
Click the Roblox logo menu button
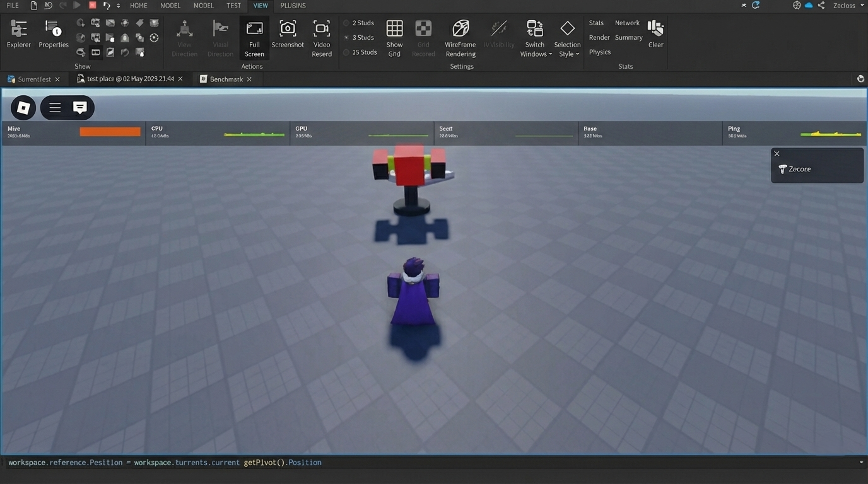coord(23,108)
